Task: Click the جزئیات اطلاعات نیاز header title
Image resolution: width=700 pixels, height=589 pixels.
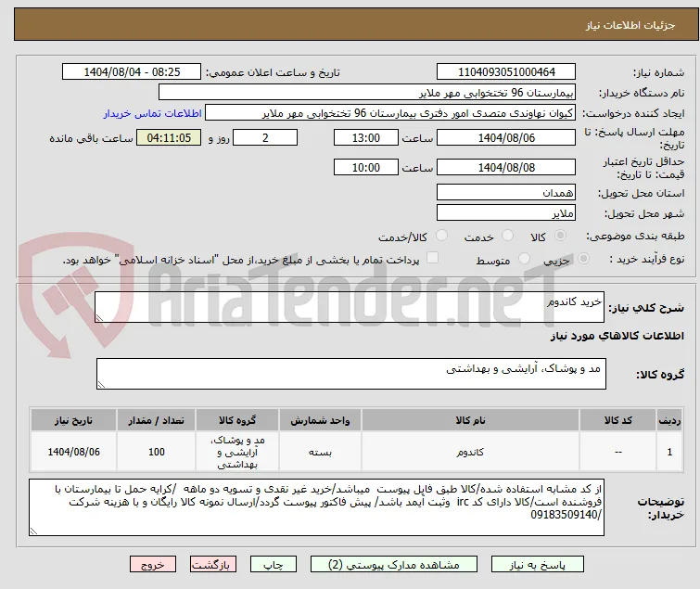Action: pyautogui.click(x=630, y=25)
